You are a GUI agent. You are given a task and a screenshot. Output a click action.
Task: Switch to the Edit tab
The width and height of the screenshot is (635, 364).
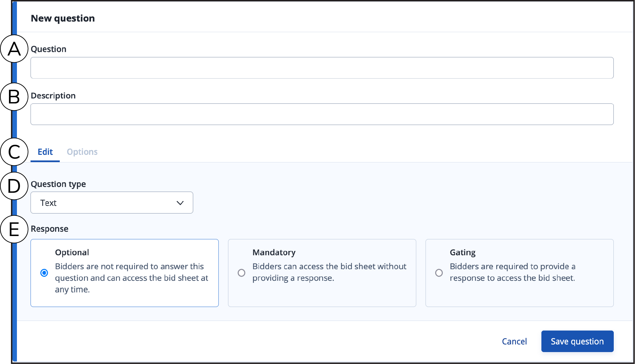coord(45,152)
